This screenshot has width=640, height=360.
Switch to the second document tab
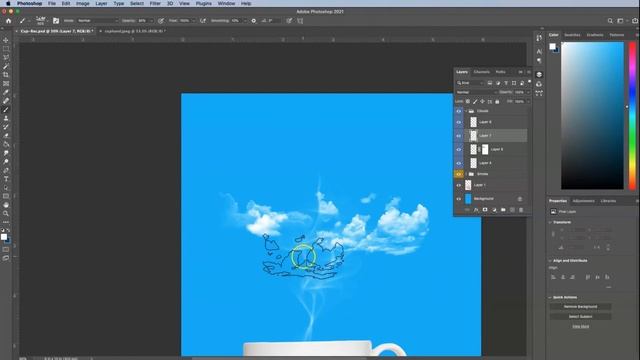[x=134, y=31]
